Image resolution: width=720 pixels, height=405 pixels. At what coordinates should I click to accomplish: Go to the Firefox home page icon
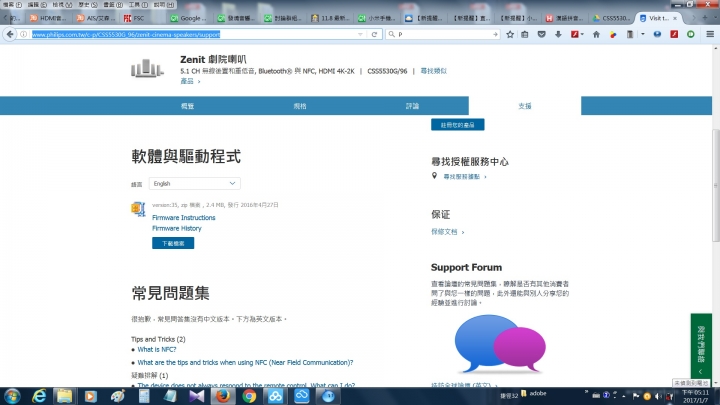(596, 34)
